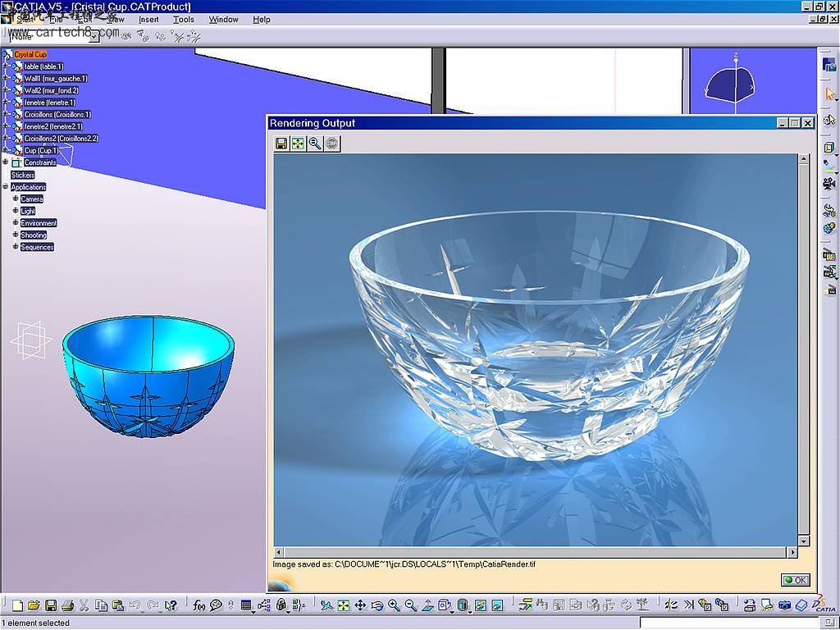Click the video camera icon in the right toolbar
Screen dimensions: 840x630
829,184
